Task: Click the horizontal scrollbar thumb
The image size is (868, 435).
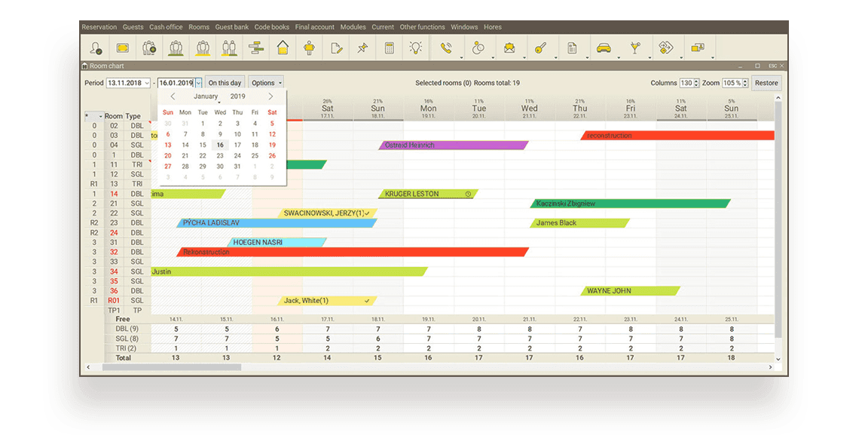Action: 172,367
